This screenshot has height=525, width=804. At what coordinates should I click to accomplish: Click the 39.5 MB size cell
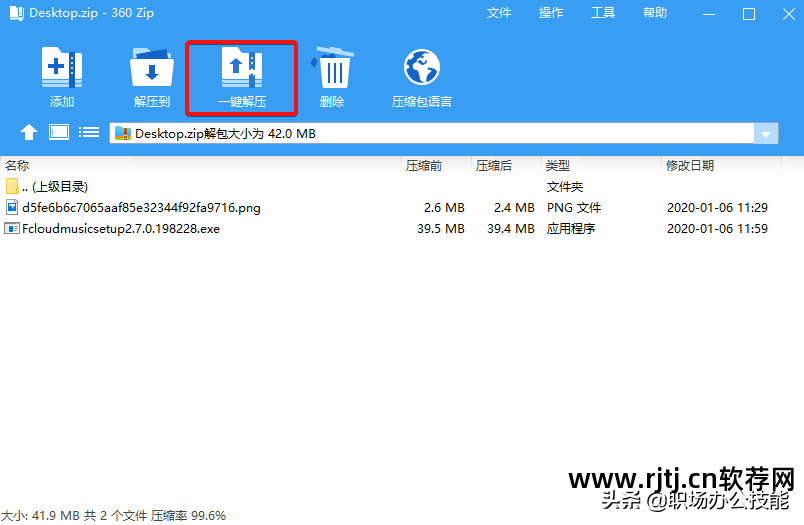(x=441, y=229)
